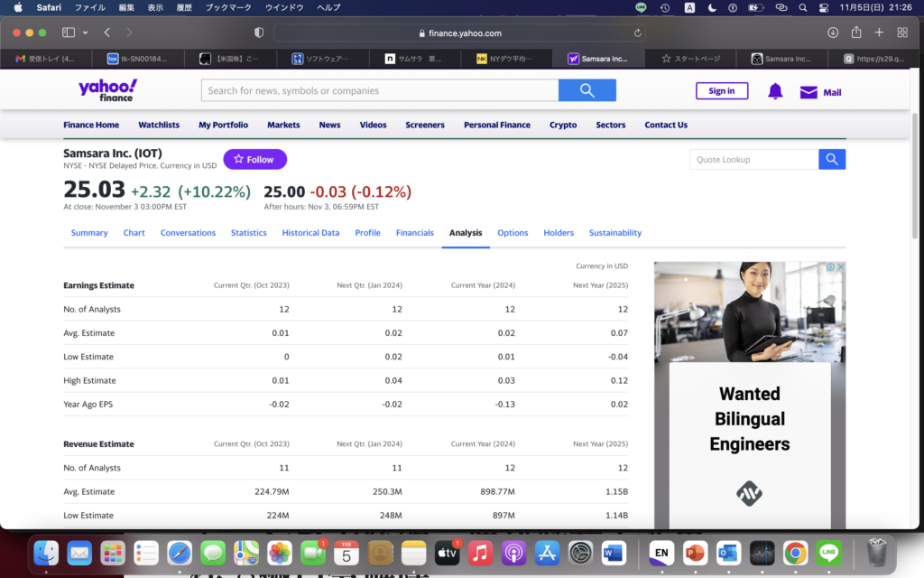924x578 pixels.
Task: Open Yahoo Mail envelope icon
Action: click(808, 92)
